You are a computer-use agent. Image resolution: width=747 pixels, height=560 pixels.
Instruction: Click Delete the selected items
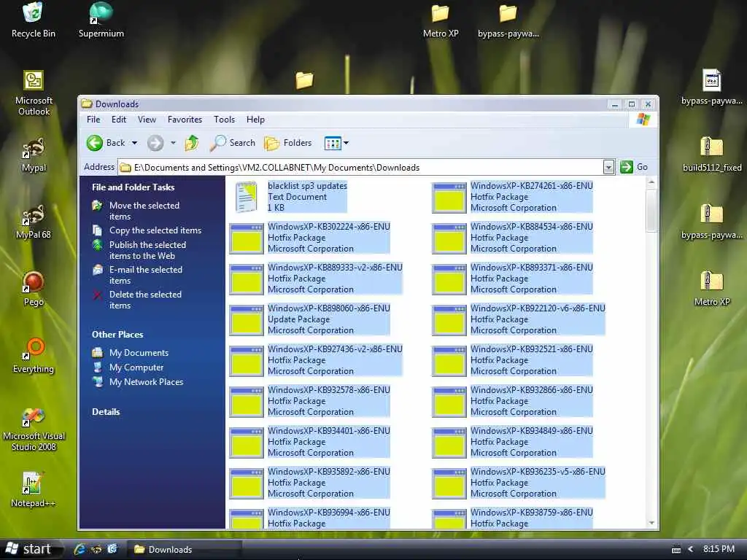point(145,300)
